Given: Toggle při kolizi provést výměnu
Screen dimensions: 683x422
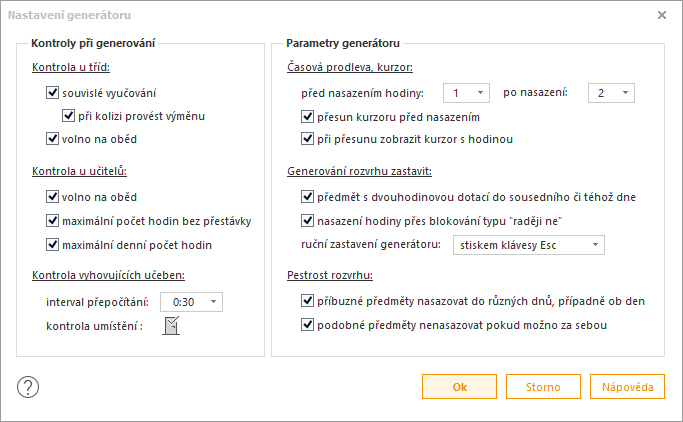Looking at the screenshot, I should 68,116.
